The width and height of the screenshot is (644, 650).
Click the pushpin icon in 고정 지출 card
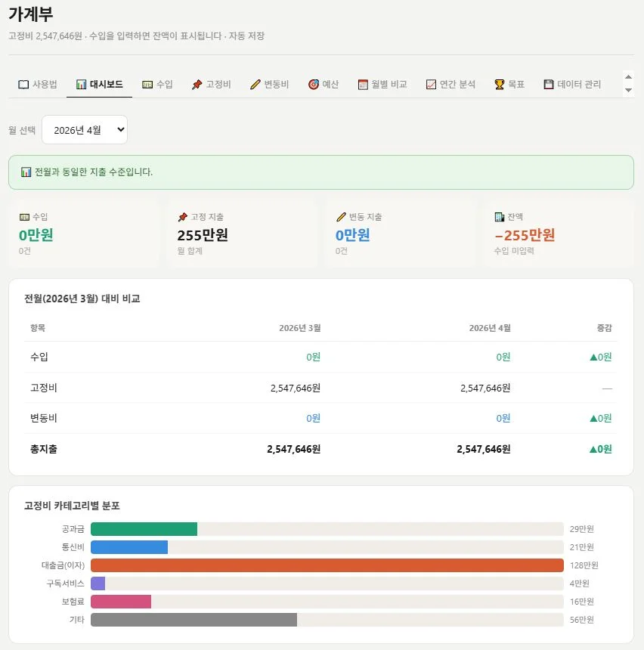tap(182, 217)
